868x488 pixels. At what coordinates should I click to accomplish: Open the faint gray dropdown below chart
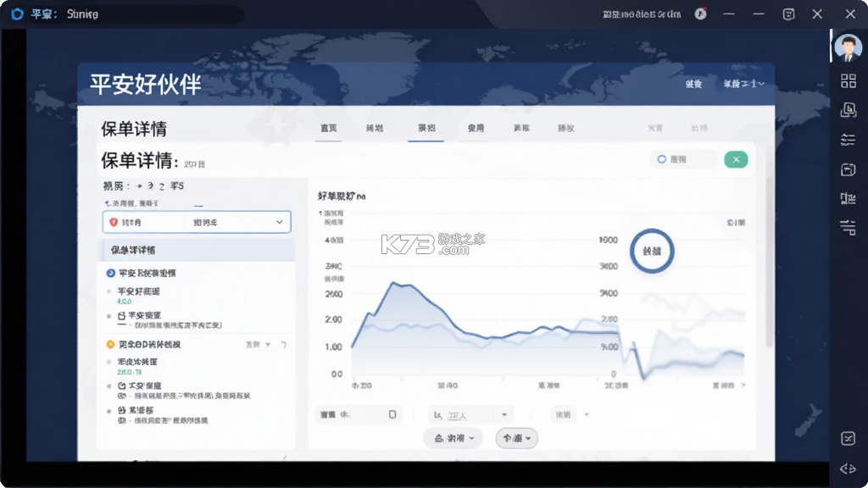click(x=571, y=414)
